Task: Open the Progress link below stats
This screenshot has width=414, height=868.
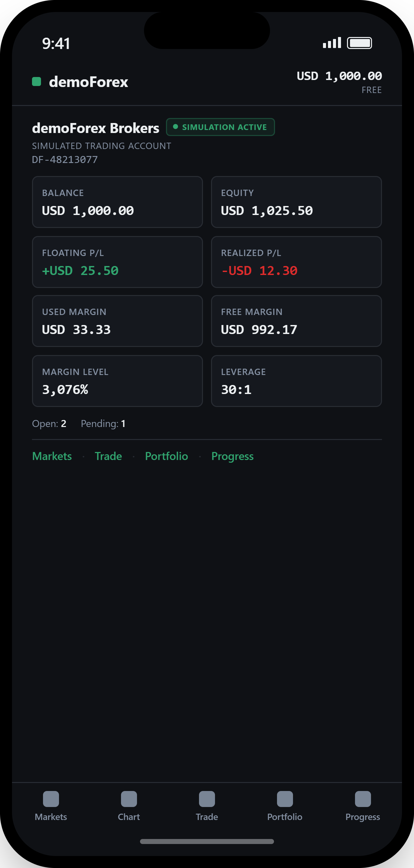Action: click(x=232, y=456)
